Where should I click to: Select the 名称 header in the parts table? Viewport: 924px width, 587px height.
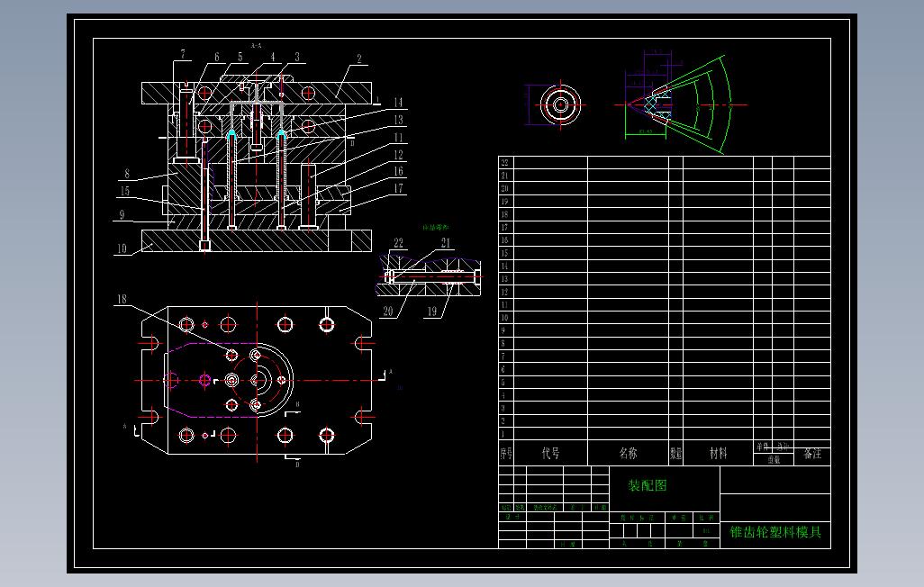pos(628,453)
